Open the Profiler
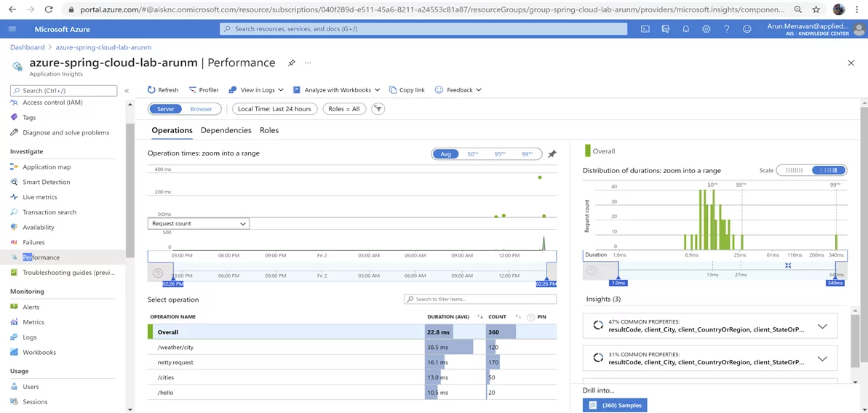 pyautogui.click(x=204, y=89)
